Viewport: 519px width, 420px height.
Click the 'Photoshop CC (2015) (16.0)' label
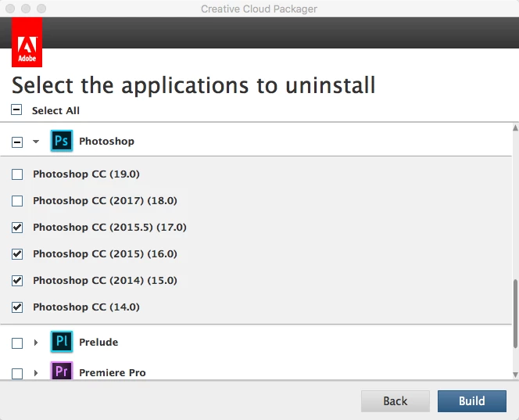pos(105,253)
